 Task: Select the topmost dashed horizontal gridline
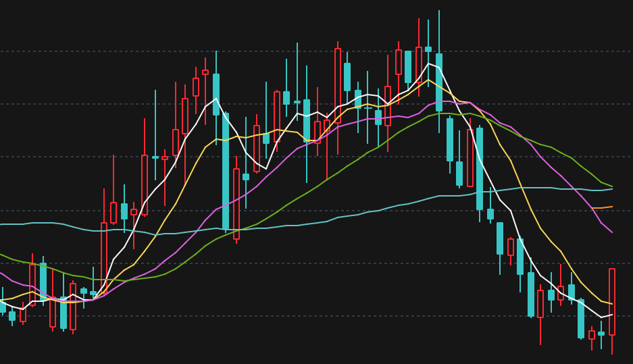click(316, 51)
